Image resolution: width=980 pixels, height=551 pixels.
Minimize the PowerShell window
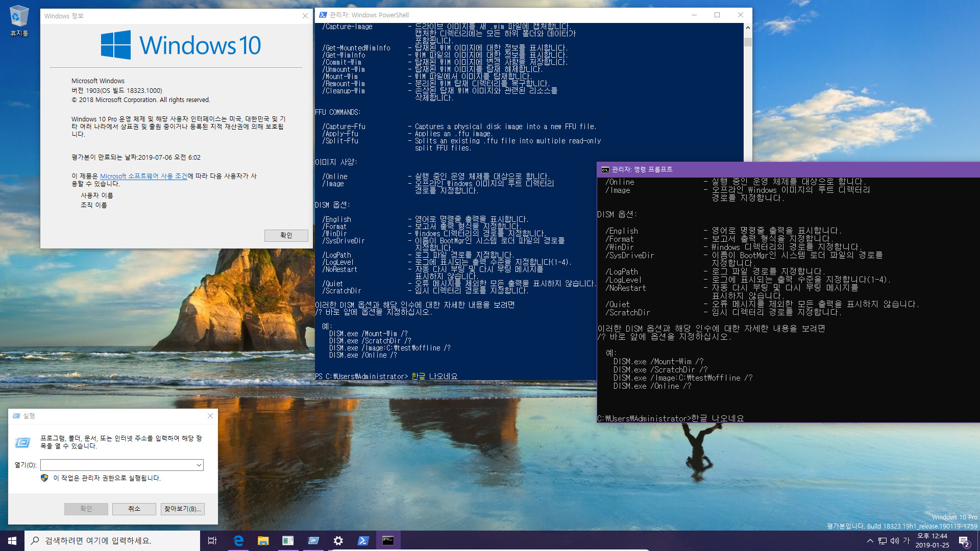click(694, 15)
